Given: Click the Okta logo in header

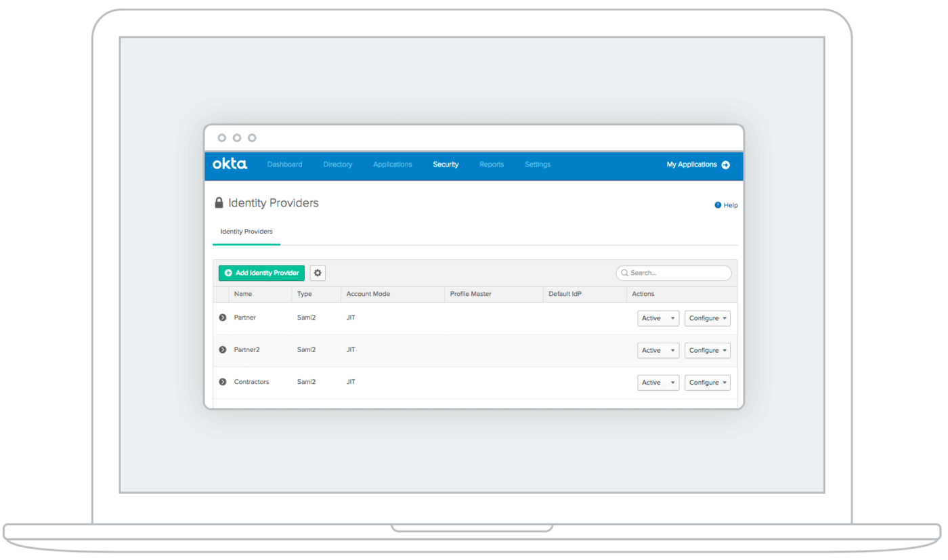Looking at the screenshot, I should 230,165.
